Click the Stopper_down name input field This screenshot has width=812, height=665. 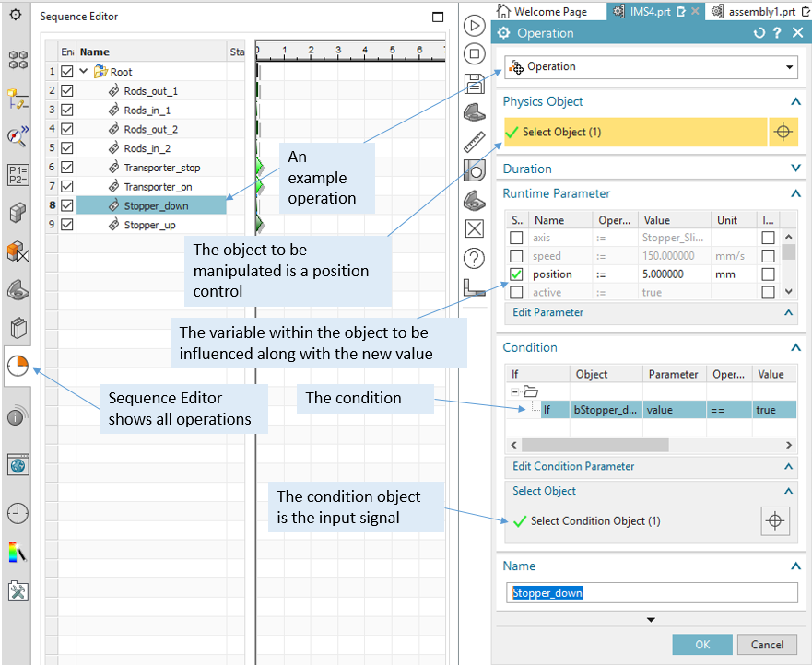(652, 593)
